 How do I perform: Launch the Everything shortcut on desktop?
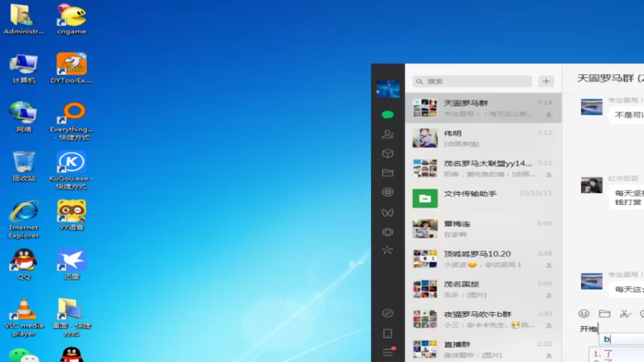72,121
